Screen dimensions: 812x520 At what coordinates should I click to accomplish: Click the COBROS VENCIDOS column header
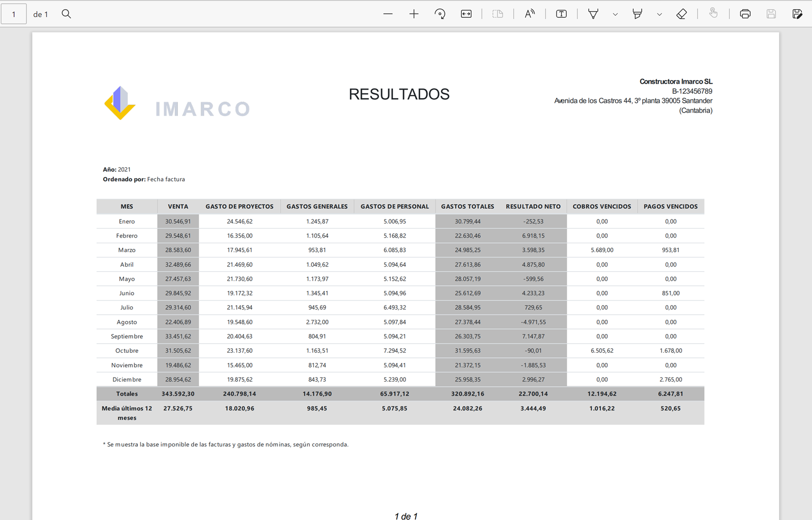602,206
